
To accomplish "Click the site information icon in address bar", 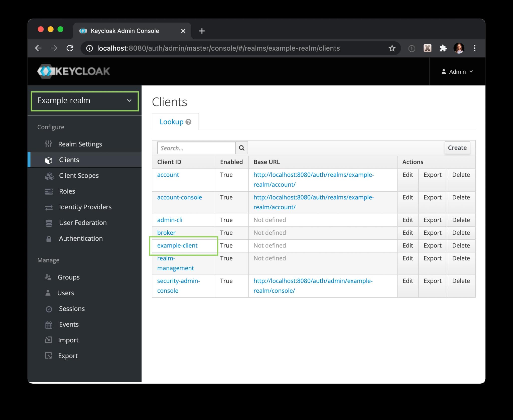I will tap(89, 48).
